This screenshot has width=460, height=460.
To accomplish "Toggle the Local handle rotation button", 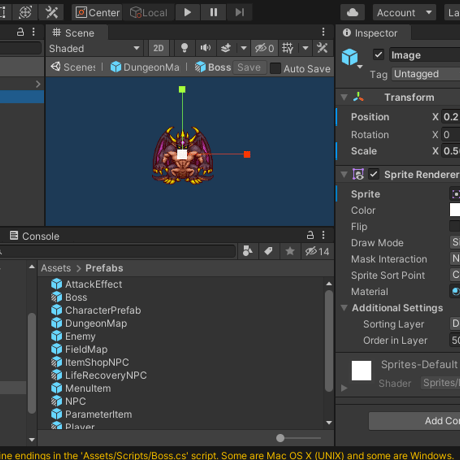I will click(x=149, y=13).
